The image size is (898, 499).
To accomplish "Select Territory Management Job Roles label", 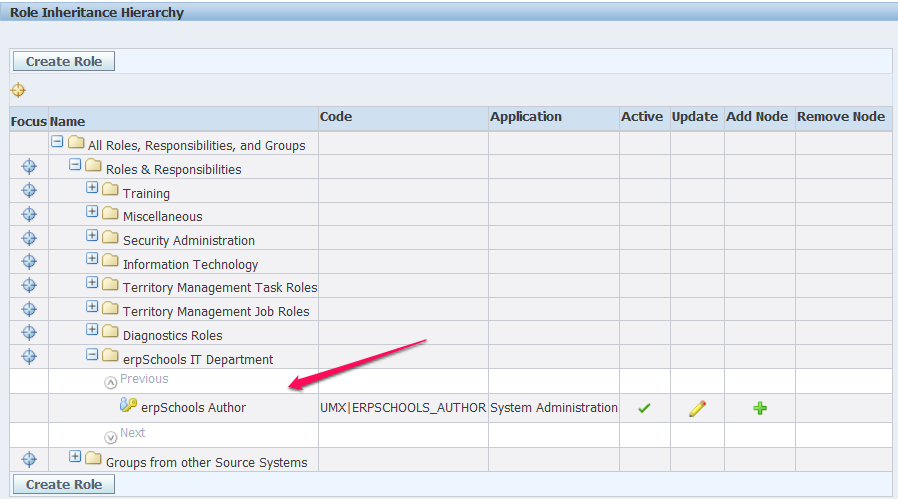I will pyautogui.click(x=216, y=311).
